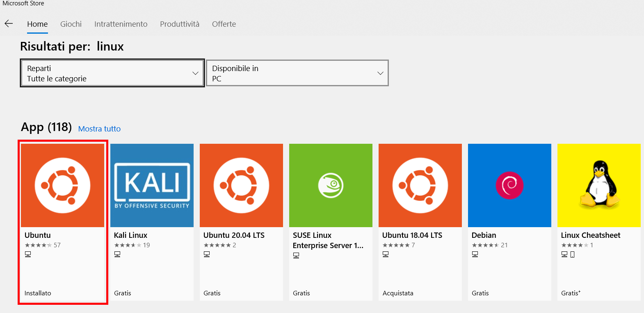Open the Ubuntu 20.04 LTS logo tile
Viewport: 644px width, 313px height.
(x=241, y=185)
